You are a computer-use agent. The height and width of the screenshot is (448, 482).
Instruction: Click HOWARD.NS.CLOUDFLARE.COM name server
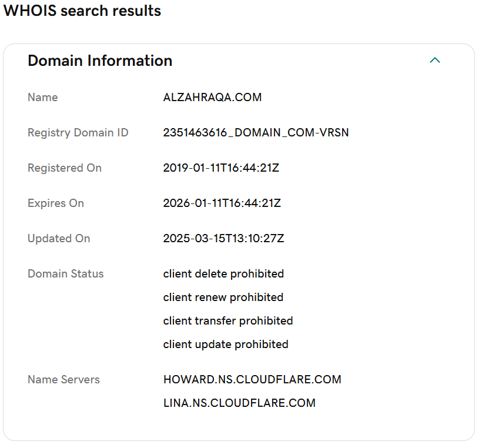click(252, 379)
